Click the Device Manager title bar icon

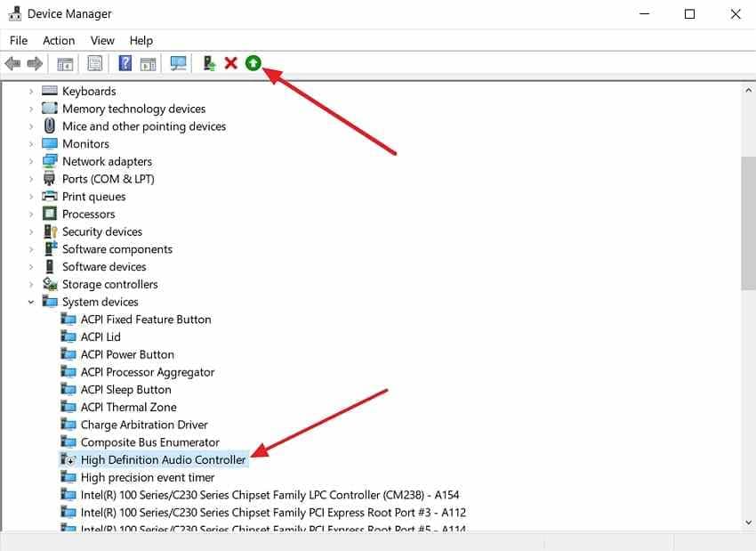tap(14, 13)
